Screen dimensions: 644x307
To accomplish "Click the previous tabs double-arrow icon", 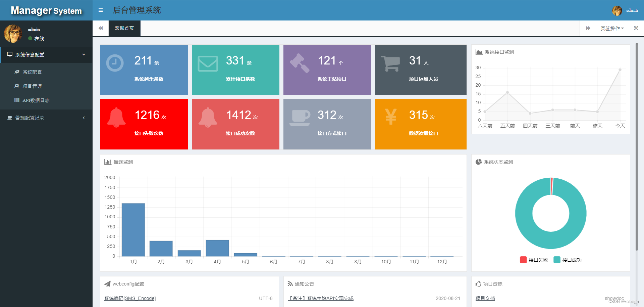I will point(101,28).
